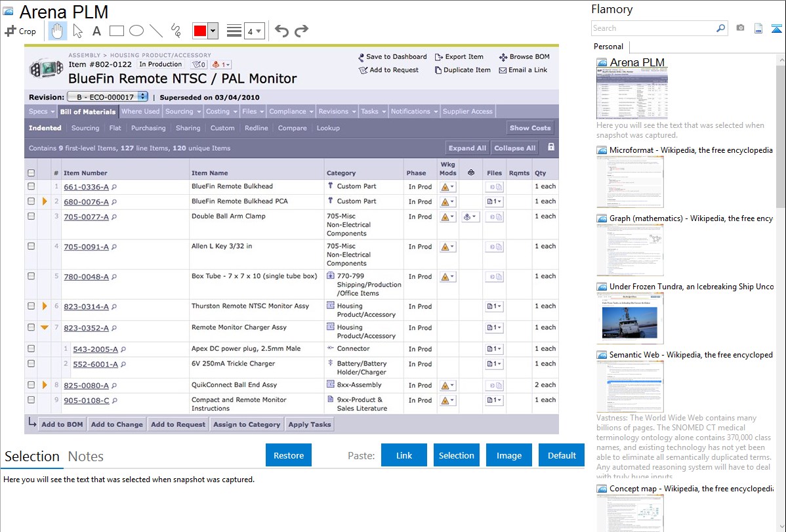Image resolution: width=786 pixels, height=532 pixels.
Task: Open files dropdown for 680-0076-A
Action: (494, 201)
